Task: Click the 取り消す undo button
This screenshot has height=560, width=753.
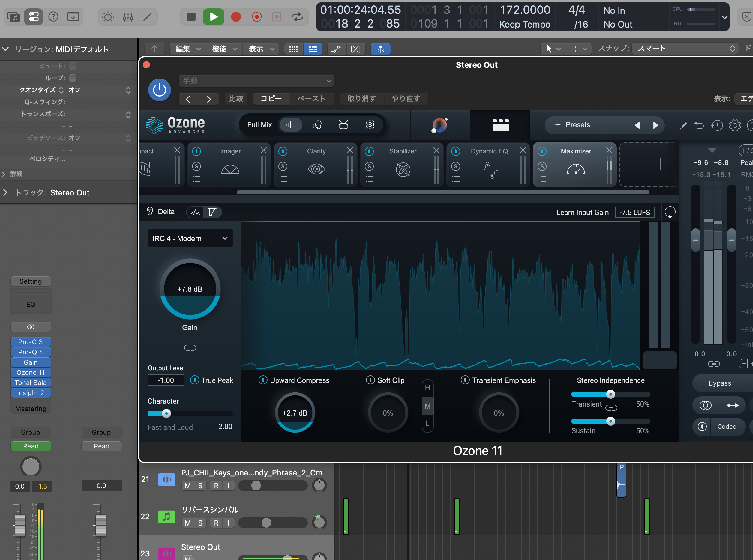Action: pos(361,99)
